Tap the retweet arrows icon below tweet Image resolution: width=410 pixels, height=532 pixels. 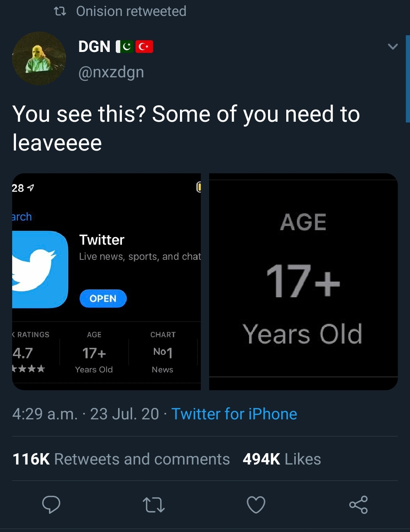pos(153,505)
